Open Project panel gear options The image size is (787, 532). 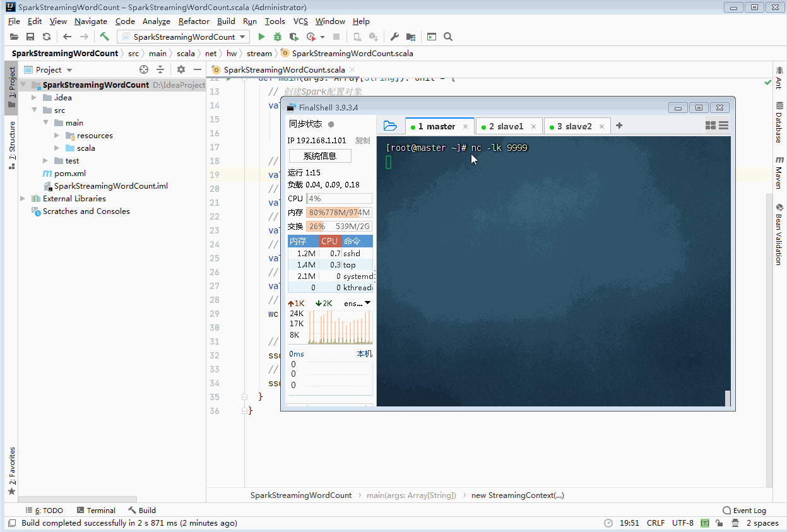point(181,70)
